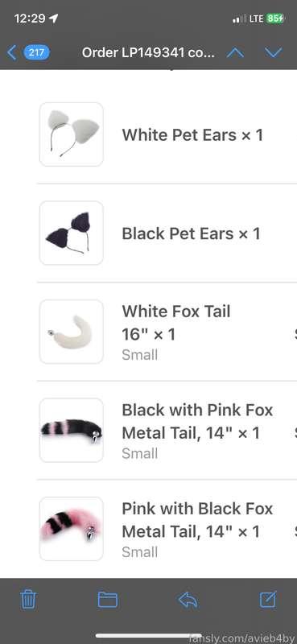Open the White Fox Tail thumbnail
297x644 pixels.
click(72, 332)
